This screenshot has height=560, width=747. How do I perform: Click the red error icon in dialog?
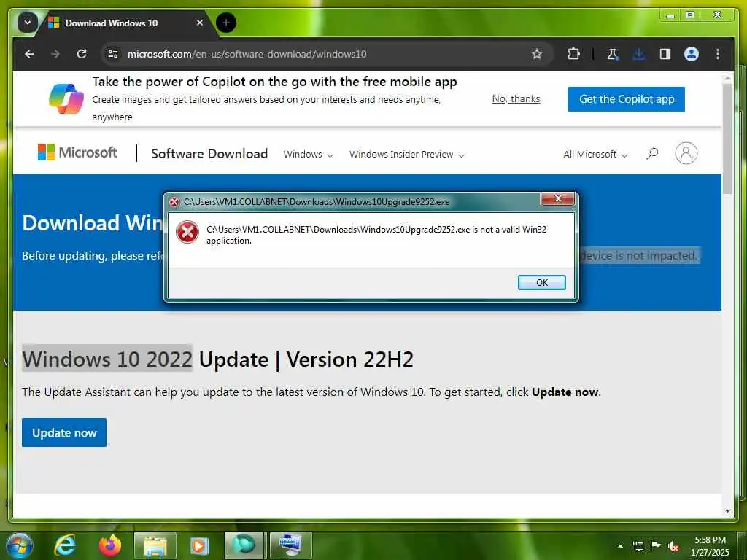tap(187, 233)
